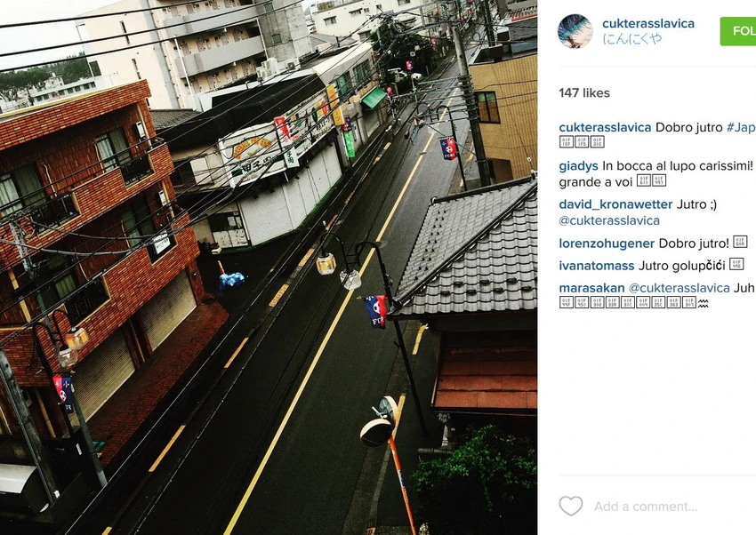The image size is (756, 535).
Task: Open the cukterasslavica username in header
Action: pyautogui.click(x=648, y=23)
